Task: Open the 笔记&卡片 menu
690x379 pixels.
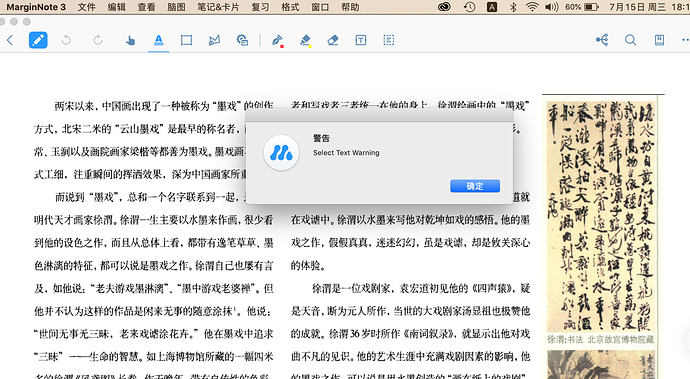Action: coord(218,7)
